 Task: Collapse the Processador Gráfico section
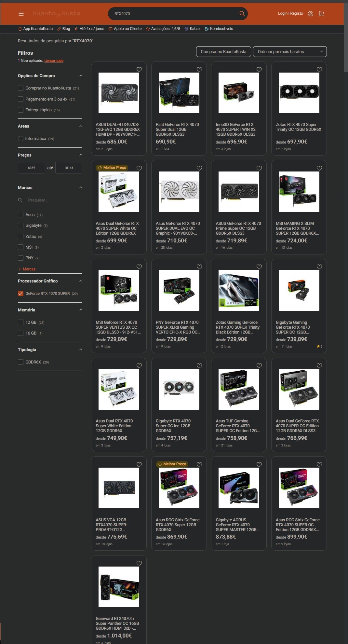click(x=81, y=281)
